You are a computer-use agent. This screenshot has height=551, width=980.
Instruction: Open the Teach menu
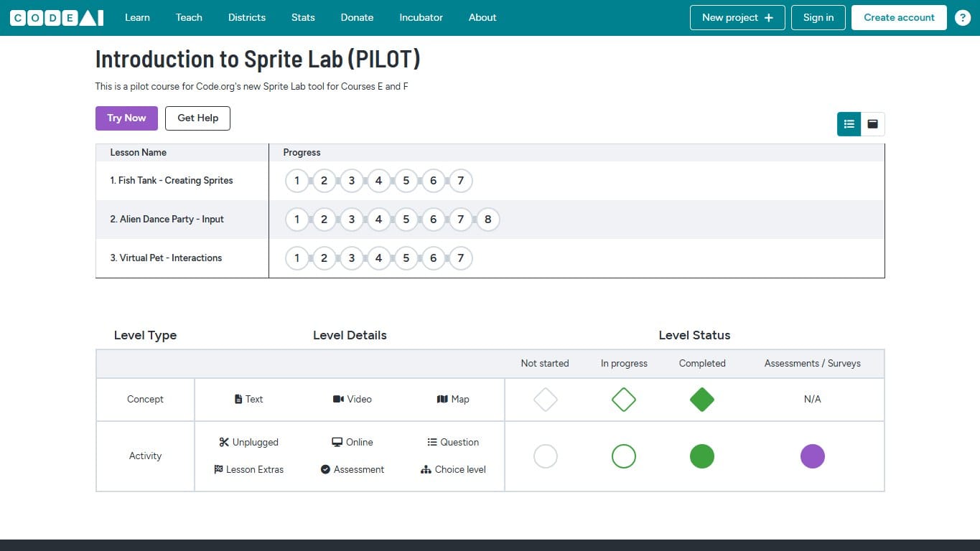tap(189, 17)
